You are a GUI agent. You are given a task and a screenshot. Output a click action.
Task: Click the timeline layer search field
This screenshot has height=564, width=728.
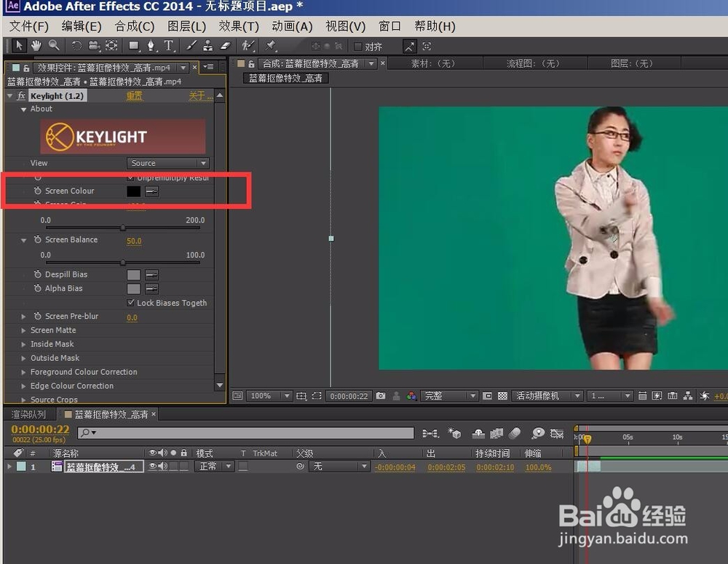[x=245, y=433]
